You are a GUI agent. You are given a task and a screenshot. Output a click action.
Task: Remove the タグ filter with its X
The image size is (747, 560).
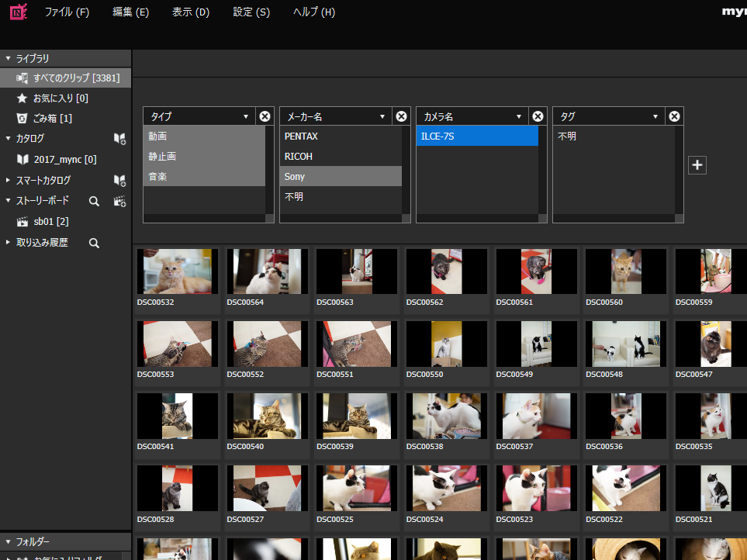pyautogui.click(x=675, y=116)
